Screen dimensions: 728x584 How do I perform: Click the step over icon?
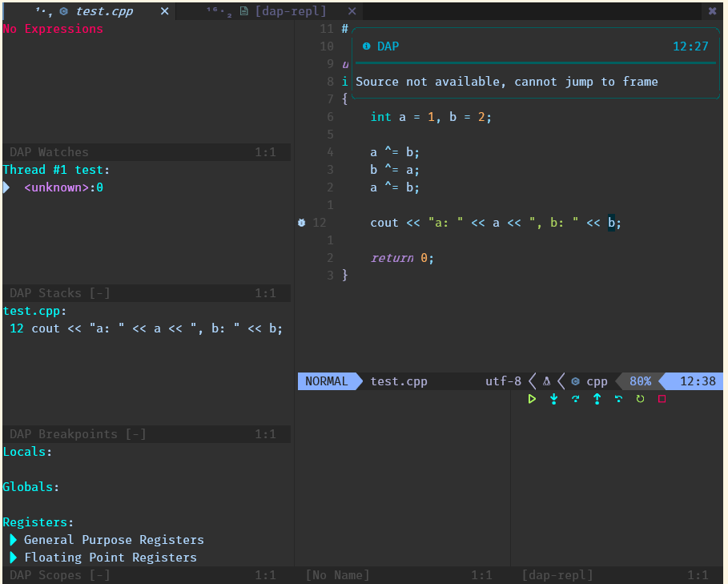click(575, 398)
